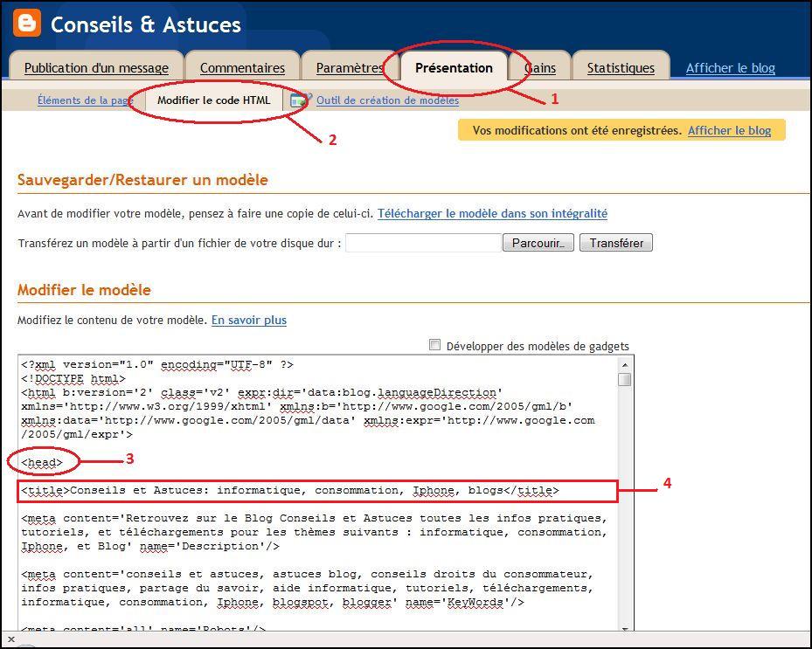Screen dimensions: 812x649
Task: Click the <title>Conseils et Astuces line
Action: 290,490
